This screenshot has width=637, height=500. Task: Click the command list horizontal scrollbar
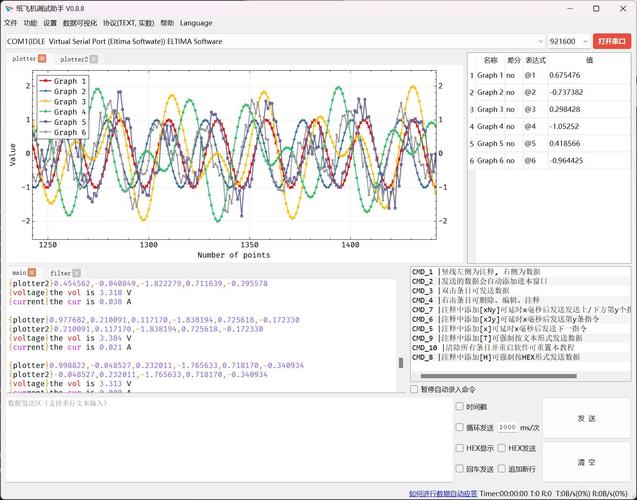tap(498, 376)
